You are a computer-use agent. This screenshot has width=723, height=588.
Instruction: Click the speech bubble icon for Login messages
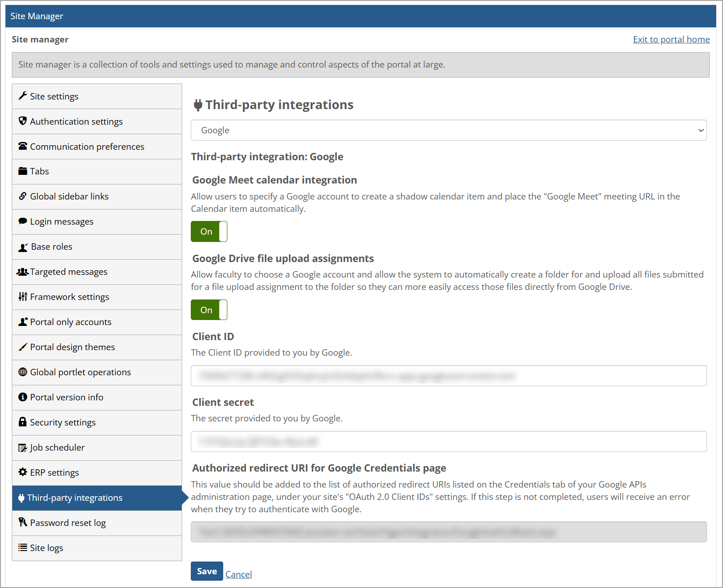point(22,221)
